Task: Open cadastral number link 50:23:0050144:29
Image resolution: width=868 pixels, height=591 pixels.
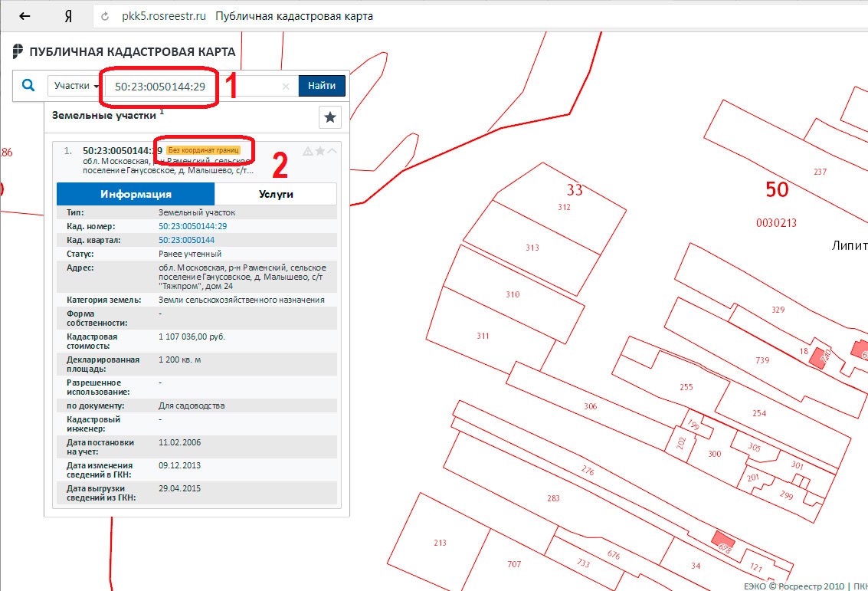Action: pos(192,226)
